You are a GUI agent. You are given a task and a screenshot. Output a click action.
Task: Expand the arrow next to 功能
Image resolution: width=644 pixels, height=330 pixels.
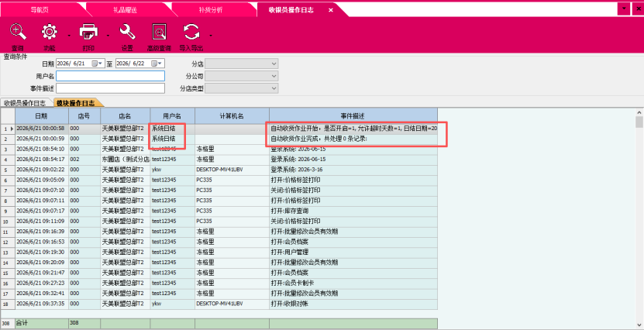click(x=69, y=36)
